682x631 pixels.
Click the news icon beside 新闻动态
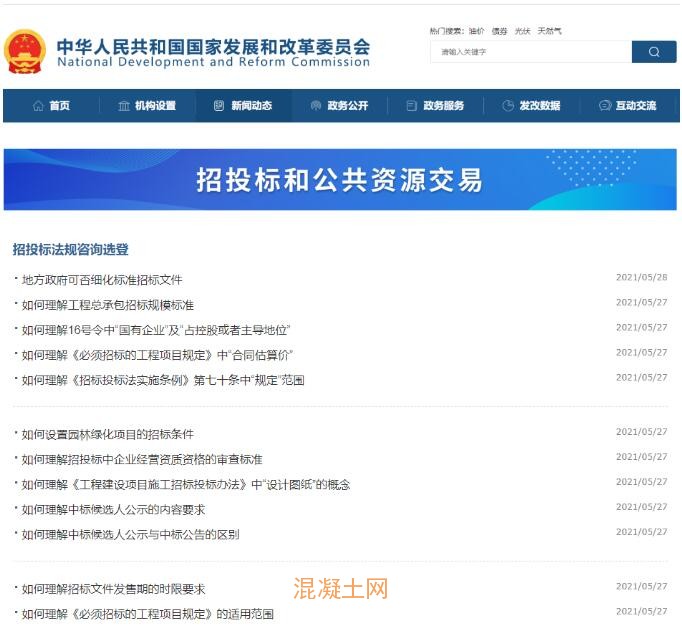pyautogui.click(x=219, y=106)
